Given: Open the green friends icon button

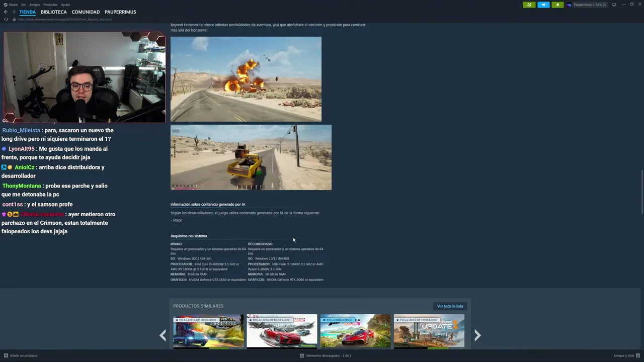Looking at the screenshot, I should pos(529,5).
